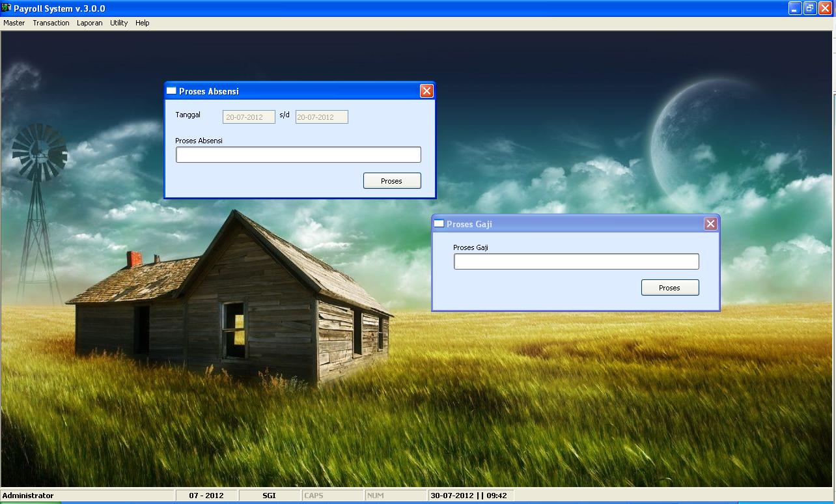
Task: Click Proses button in Proses Gaji window
Action: click(670, 288)
